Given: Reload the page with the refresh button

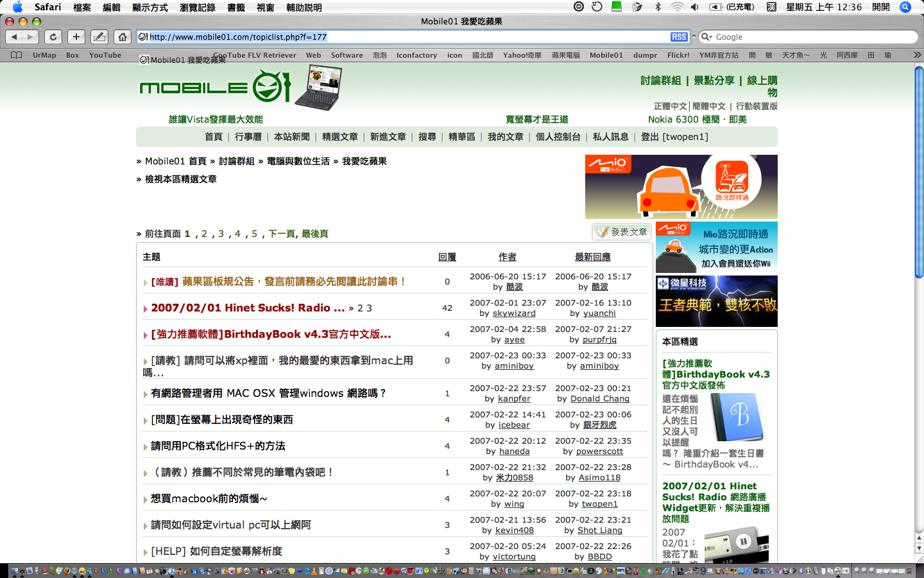Looking at the screenshot, I should pos(53,37).
